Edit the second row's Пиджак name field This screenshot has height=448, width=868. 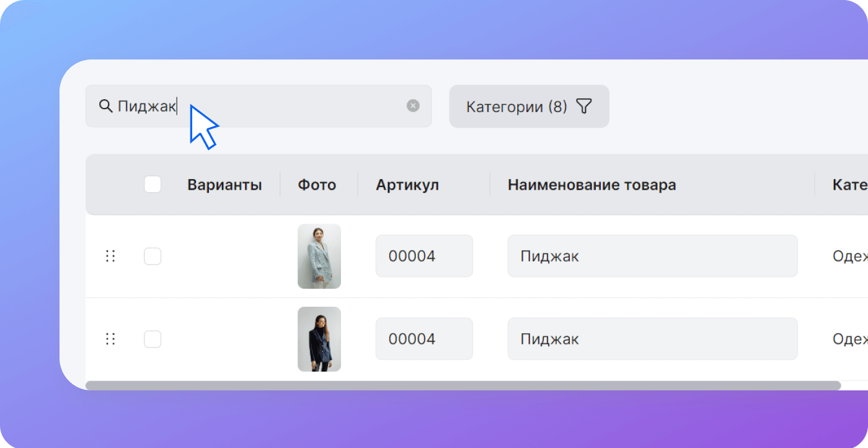pyautogui.click(x=652, y=339)
